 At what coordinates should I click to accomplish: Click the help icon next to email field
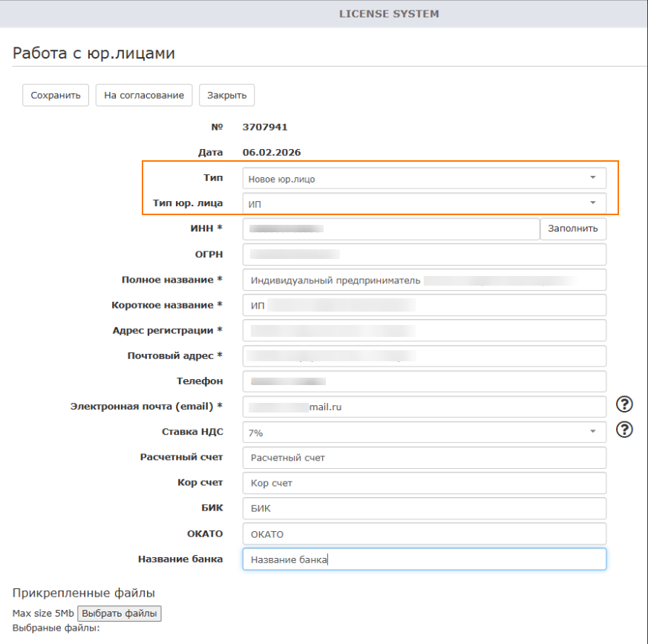tap(625, 404)
